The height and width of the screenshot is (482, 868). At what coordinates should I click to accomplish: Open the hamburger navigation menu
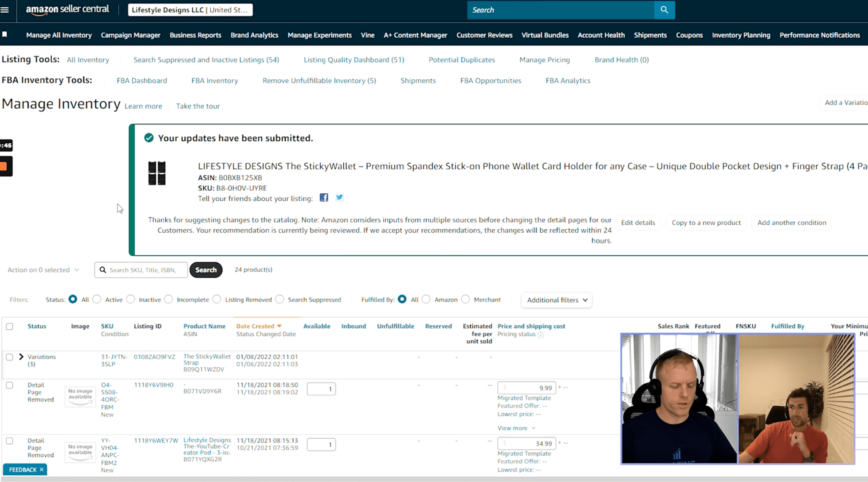(5, 10)
